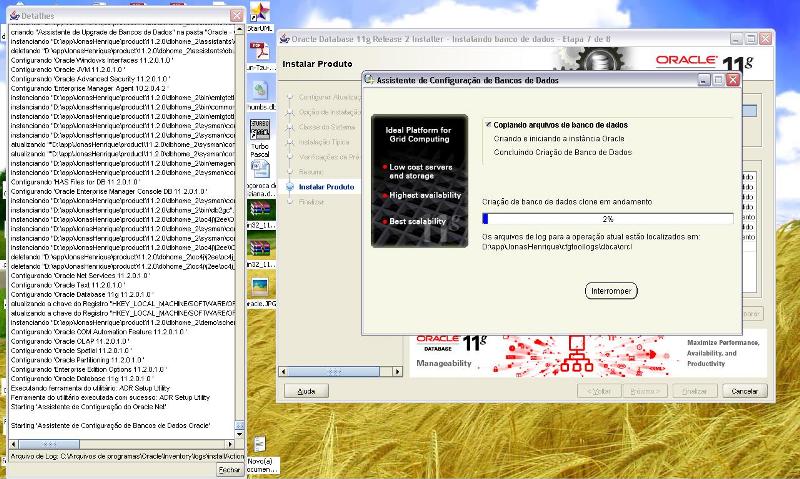800x479 pixels.
Task: Click Fechar in the Detalhes window
Action: tap(229, 470)
